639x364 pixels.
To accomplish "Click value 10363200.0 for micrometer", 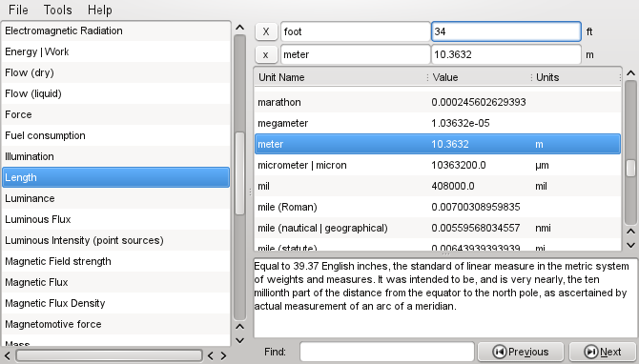I will [x=459, y=165].
